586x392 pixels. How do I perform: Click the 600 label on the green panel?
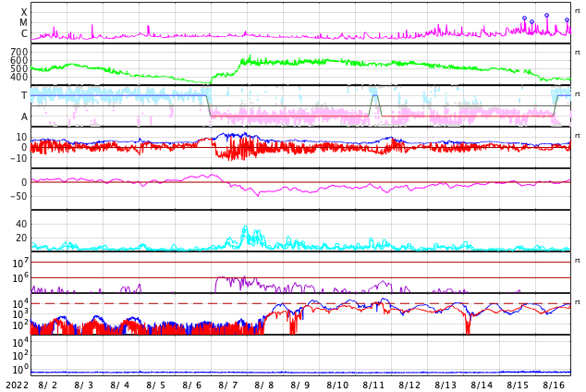click(19, 60)
